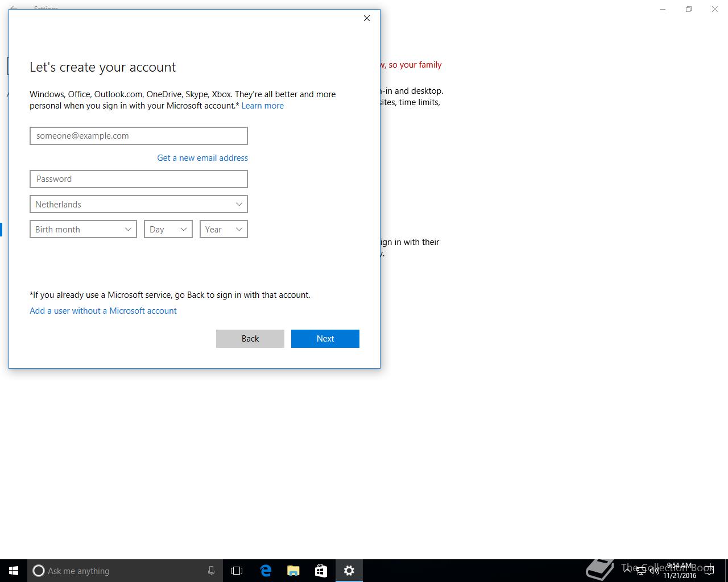Select the Settings gear taskbar icon

tap(349, 571)
